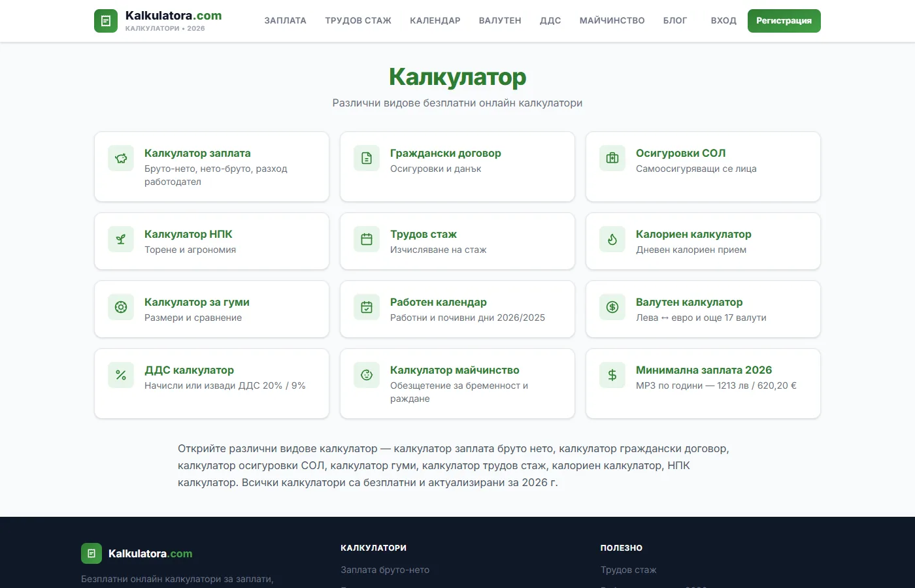This screenshot has height=588, width=915.
Task: Click piggy bank icon for Калкулатор заплата
Action: 121,158
